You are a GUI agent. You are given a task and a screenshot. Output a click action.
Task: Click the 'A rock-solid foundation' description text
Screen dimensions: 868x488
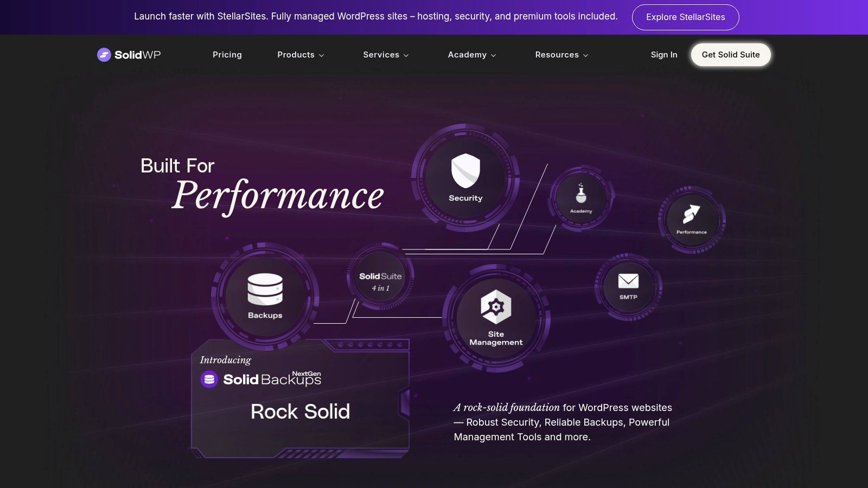(563, 422)
